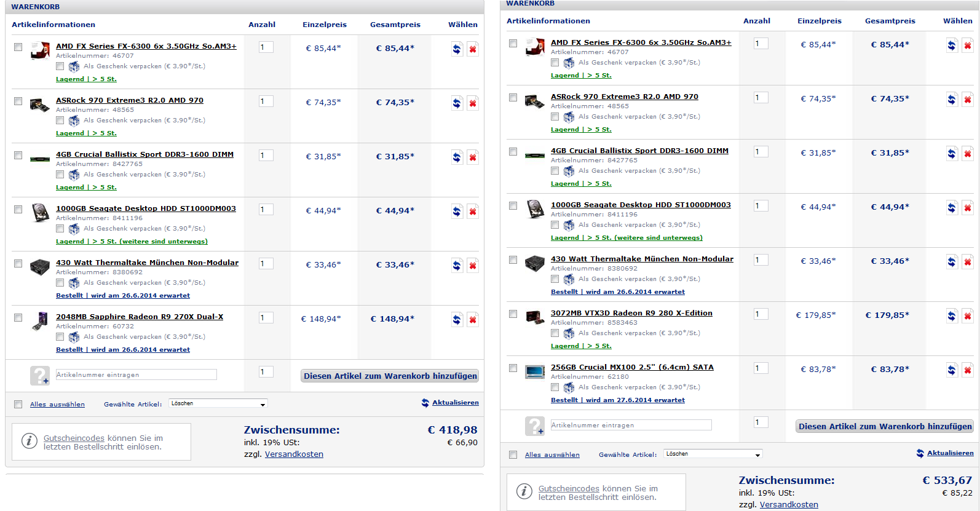980x511 pixels.
Task: Enable gift wrapping for 1000GB Seagate in left cart
Action: coord(60,229)
